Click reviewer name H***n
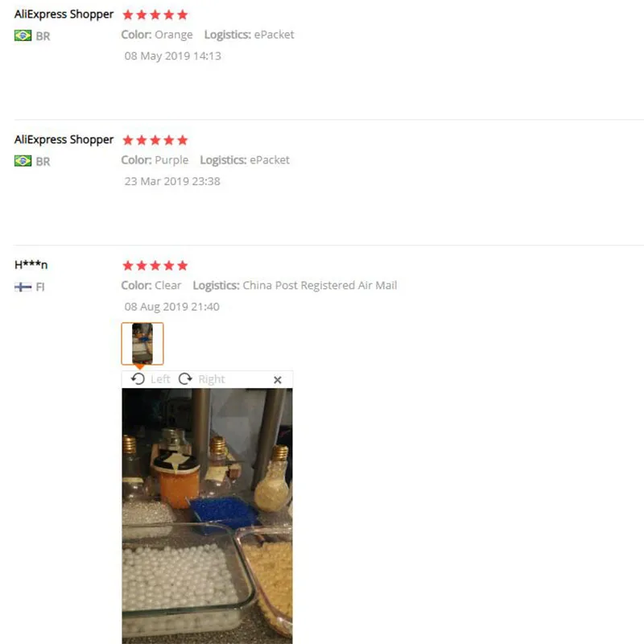644x644 pixels. 31,265
